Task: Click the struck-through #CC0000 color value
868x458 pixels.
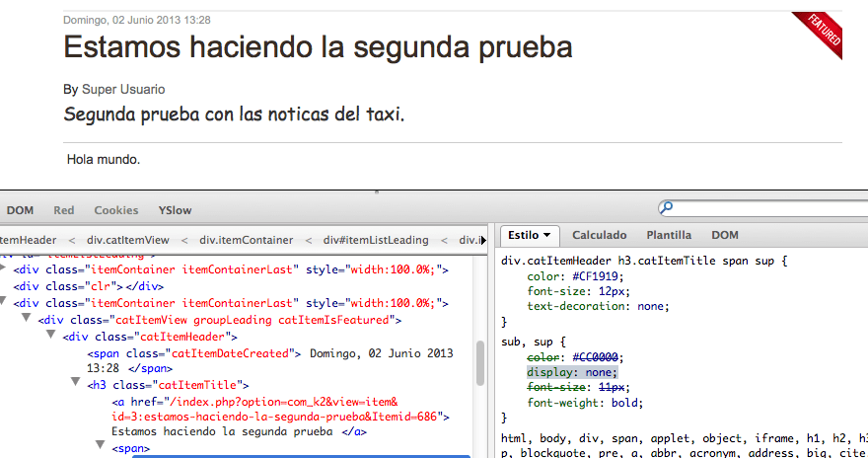Action: (x=595, y=357)
